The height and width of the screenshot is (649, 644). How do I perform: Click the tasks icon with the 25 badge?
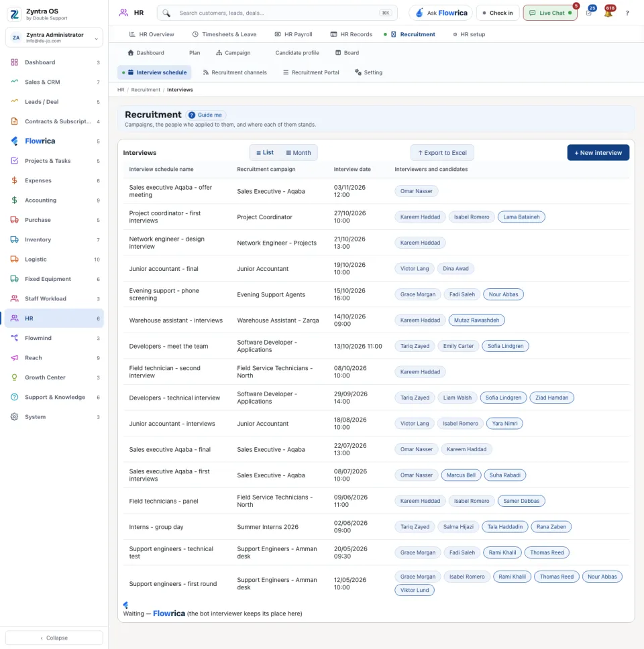(x=590, y=13)
